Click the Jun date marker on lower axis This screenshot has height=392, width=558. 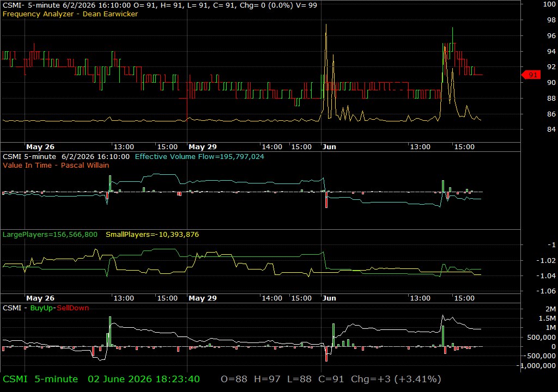(x=329, y=298)
